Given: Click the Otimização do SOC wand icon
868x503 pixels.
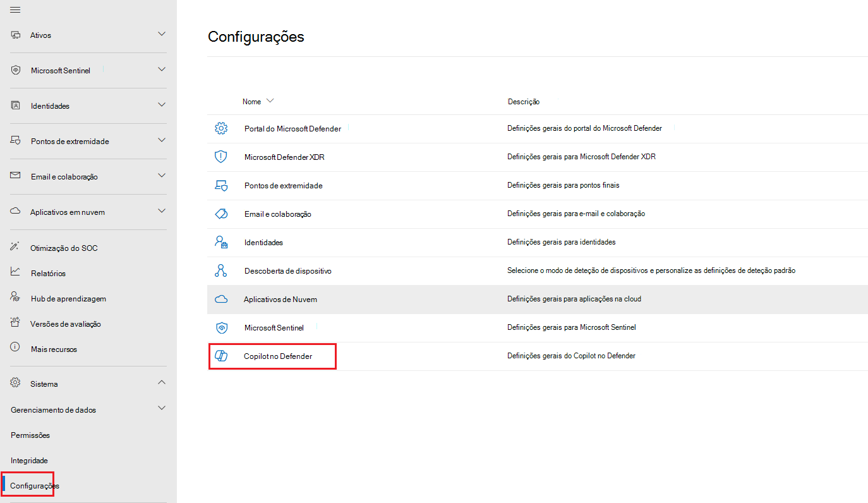Looking at the screenshot, I should (x=16, y=247).
